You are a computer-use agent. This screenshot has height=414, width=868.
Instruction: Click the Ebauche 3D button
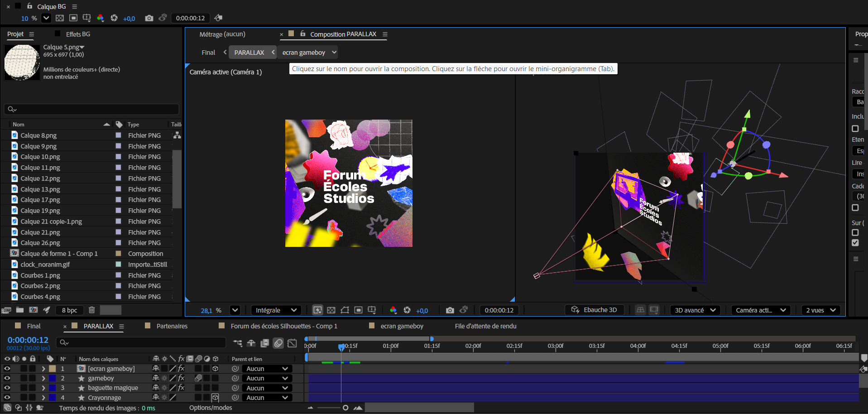tap(595, 310)
